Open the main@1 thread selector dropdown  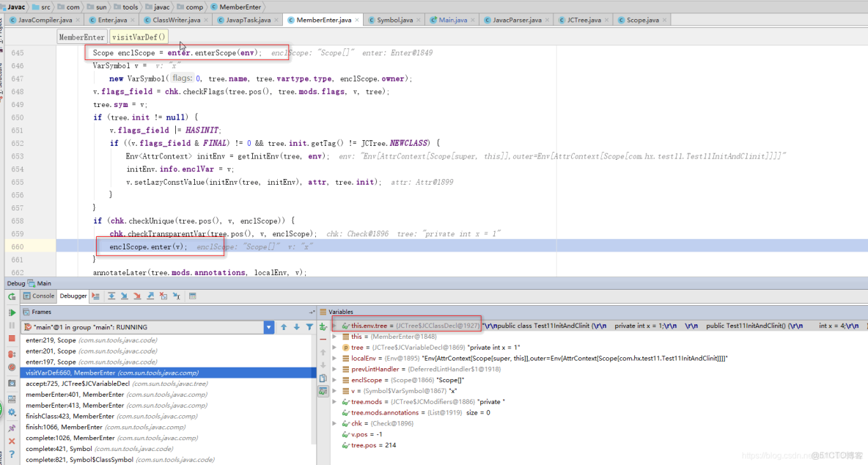coord(271,327)
